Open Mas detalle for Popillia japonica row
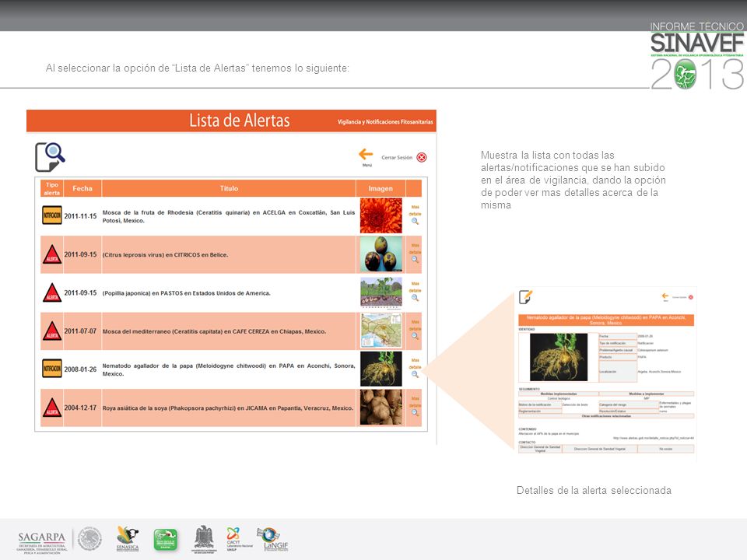 [x=415, y=292]
